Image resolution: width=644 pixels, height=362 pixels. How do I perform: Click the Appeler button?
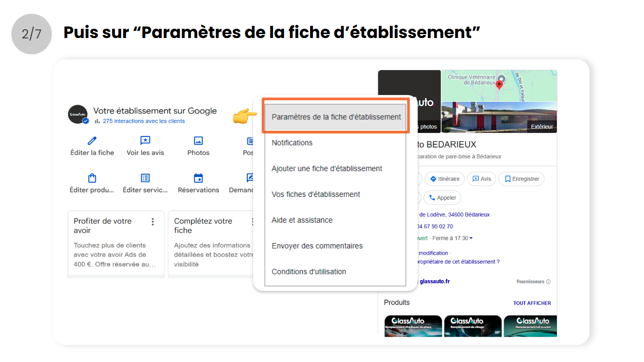pos(442,198)
